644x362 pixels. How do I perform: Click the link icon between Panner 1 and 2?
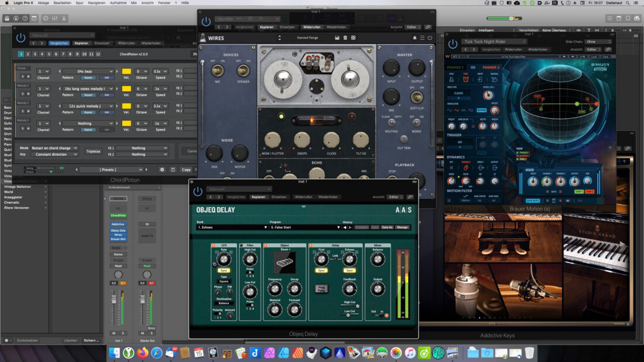[x=472, y=67]
